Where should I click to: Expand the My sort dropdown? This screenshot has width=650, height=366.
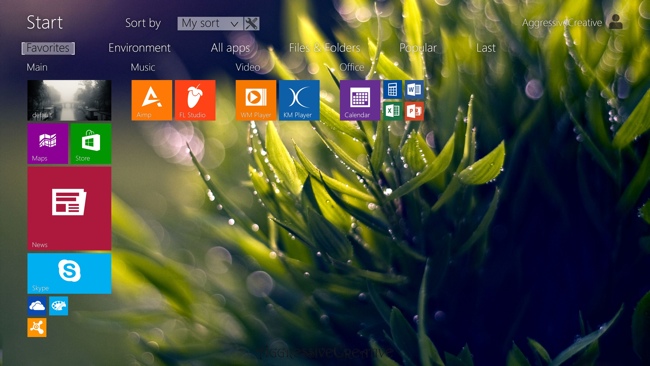pos(210,24)
